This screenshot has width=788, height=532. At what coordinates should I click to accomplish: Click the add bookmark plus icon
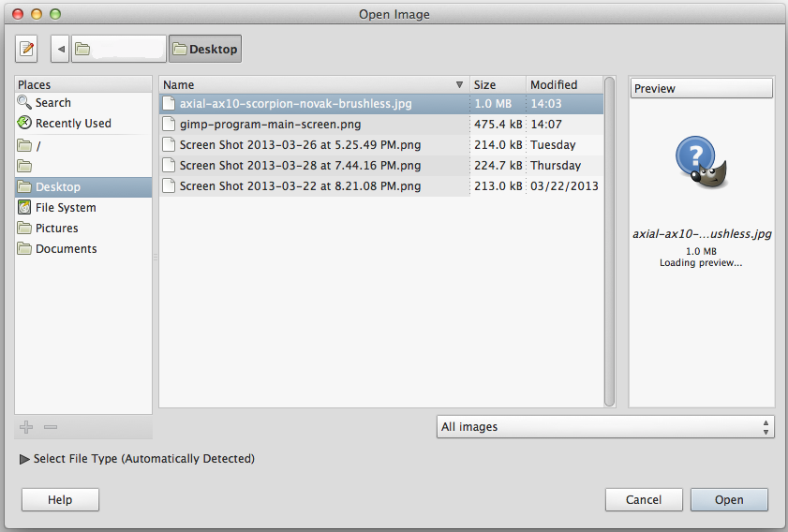coord(26,427)
